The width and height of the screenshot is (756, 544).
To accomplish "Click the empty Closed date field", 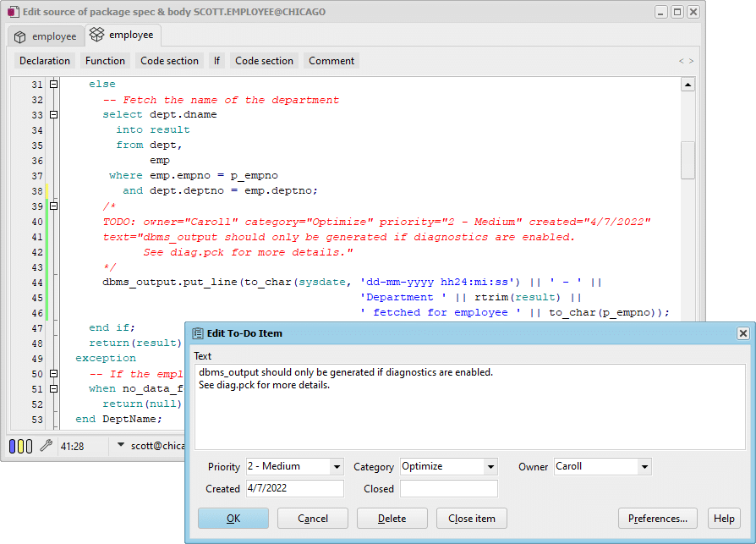I will (x=449, y=488).
